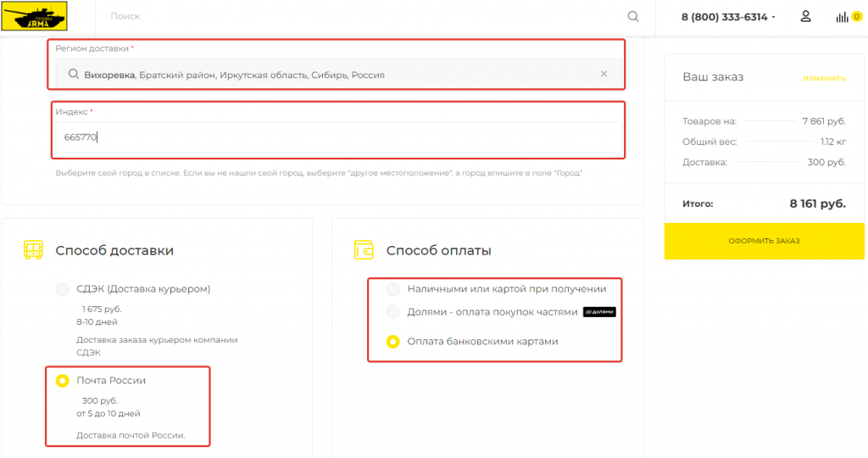Click the ARMA tank logo
The width and height of the screenshot is (868, 458).
click(x=35, y=16)
